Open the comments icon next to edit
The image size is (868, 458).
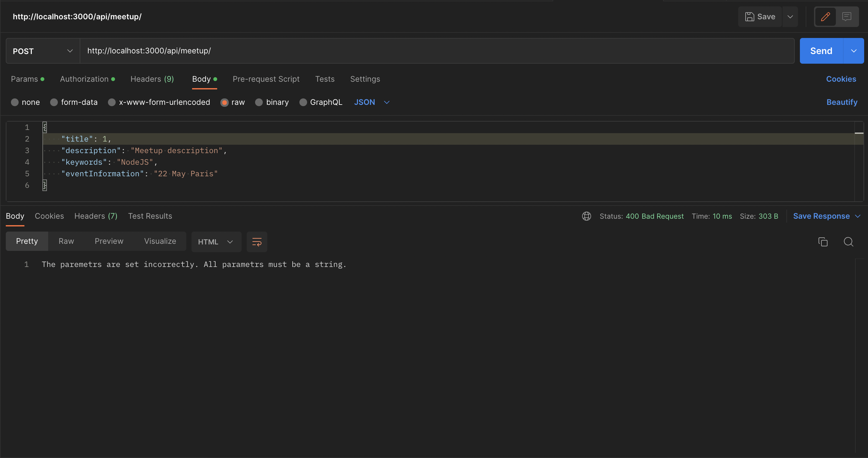point(847,16)
